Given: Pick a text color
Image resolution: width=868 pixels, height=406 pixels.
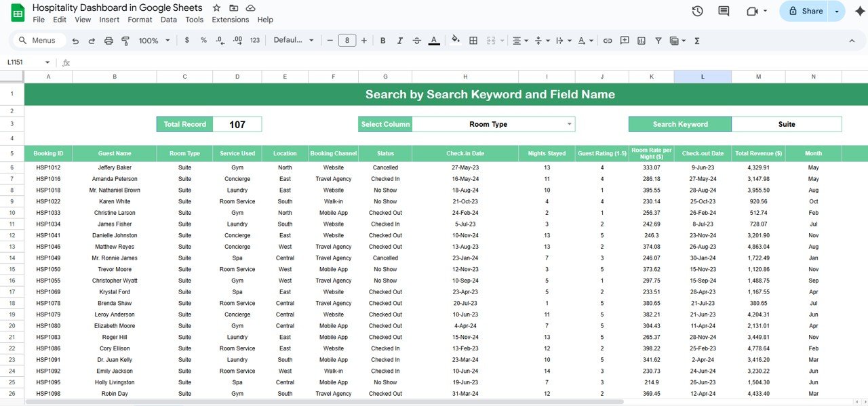Looking at the screenshot, I should 434,41.
